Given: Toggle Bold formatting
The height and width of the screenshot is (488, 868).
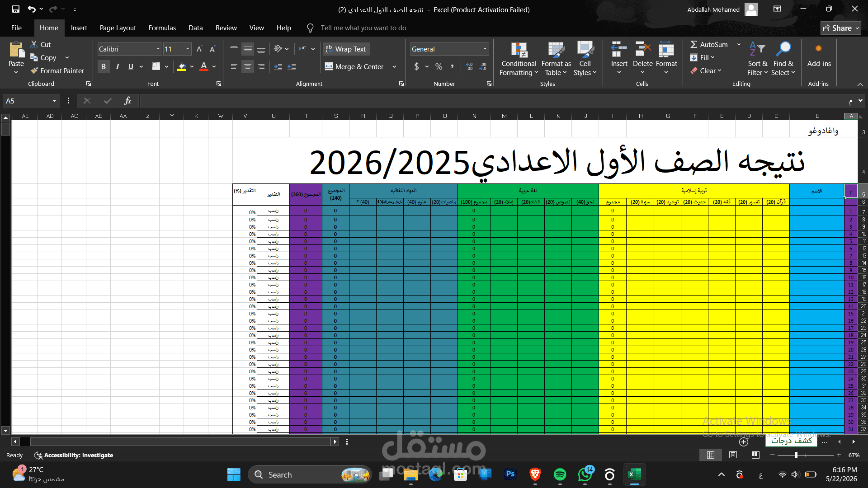Looking at the screenshot, I should tap(104, 66).
